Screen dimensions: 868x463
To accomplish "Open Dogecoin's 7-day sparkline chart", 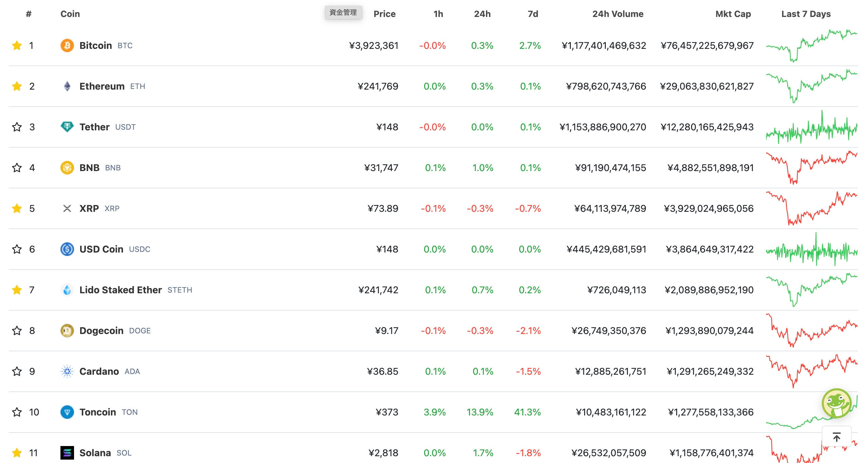I will click(812, 331).
